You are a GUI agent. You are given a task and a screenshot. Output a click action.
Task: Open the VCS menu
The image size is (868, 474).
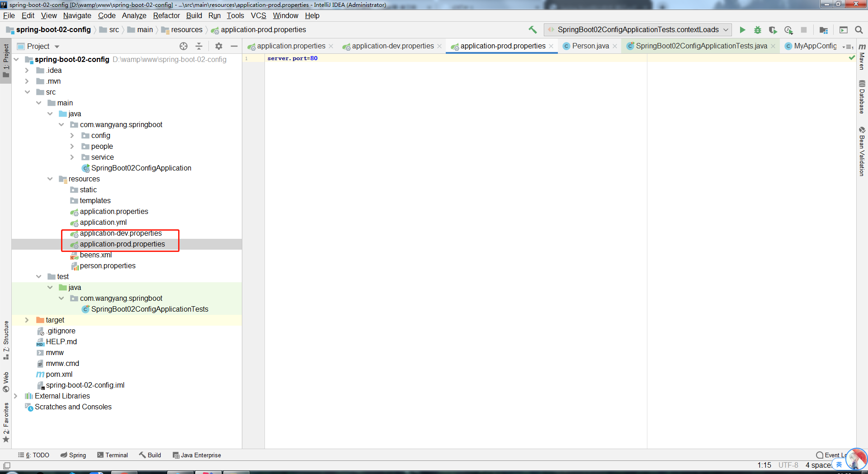[259, 15]
